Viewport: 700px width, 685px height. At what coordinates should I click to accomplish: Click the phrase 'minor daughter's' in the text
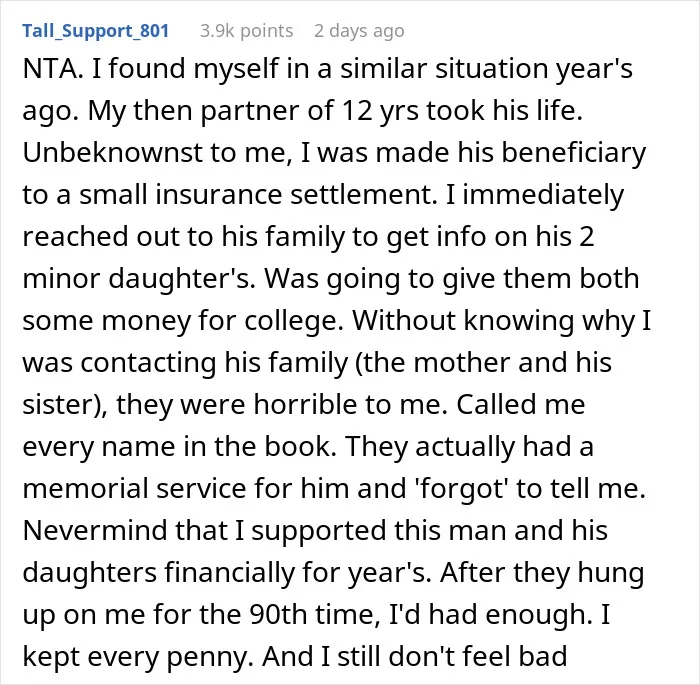point(139,279)
